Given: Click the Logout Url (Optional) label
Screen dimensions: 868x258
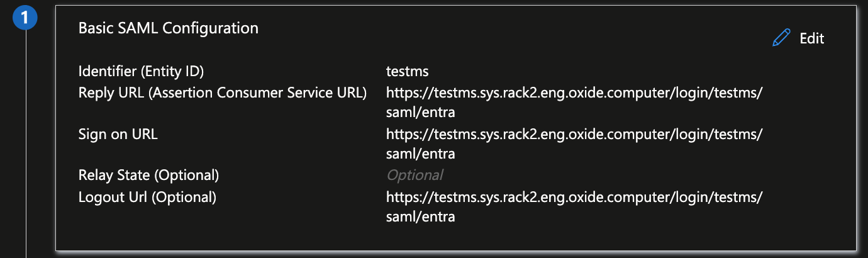Looking at the screenshot, I should tap(147, 197).
